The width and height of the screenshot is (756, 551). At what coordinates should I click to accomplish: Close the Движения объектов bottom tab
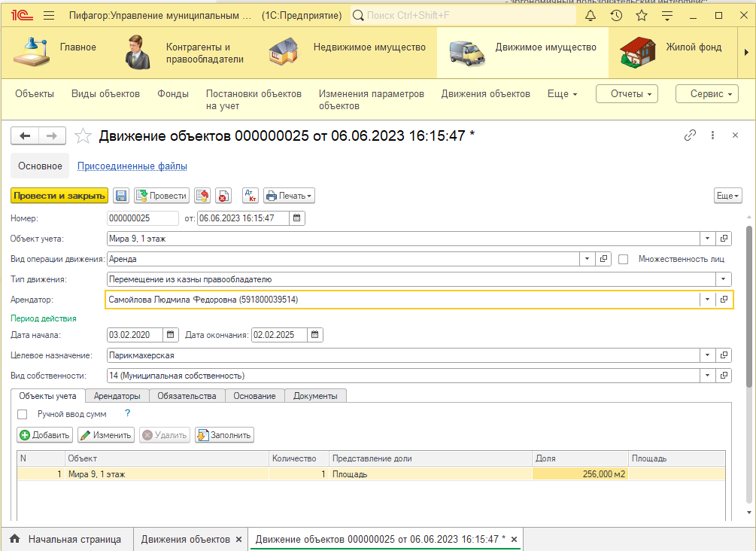click(x=238, y=540)
